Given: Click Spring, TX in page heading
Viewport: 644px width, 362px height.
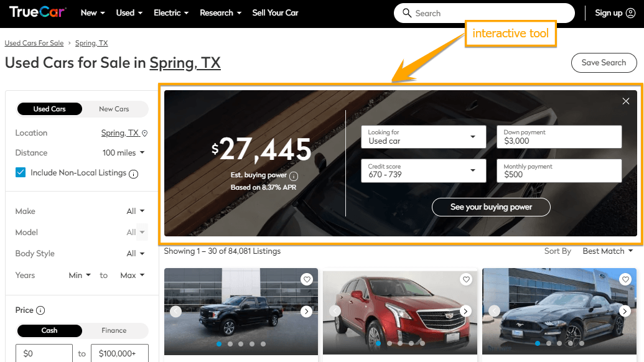Looking at the screenshot, I should click(x=185, y=63).
